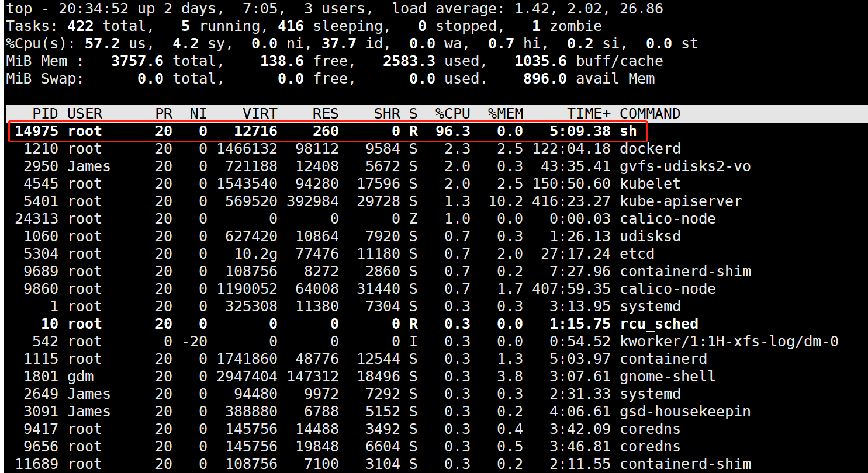Click the 37.7 id CPU value
The width and height of the screenshot is (868, 473).
[339, 44]
